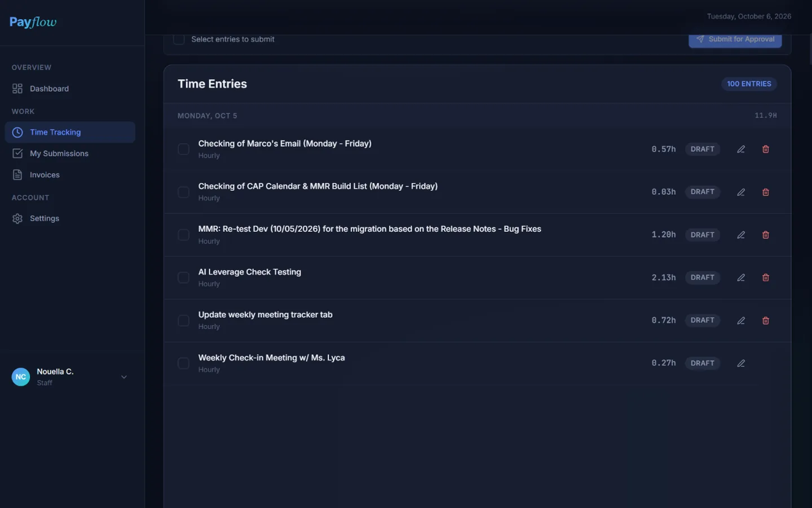
Task: Edit the AI Leverage Check Testing entry
Action: [x=741, y=278]
